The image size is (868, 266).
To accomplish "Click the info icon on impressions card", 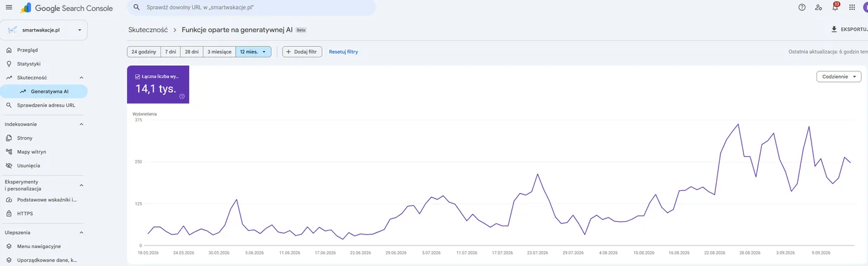I will (182, 96).
